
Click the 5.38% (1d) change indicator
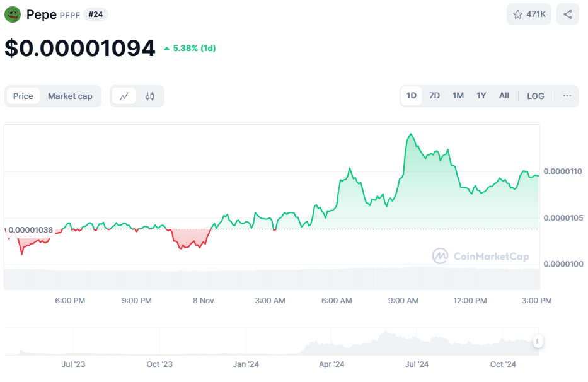point(190,49)
